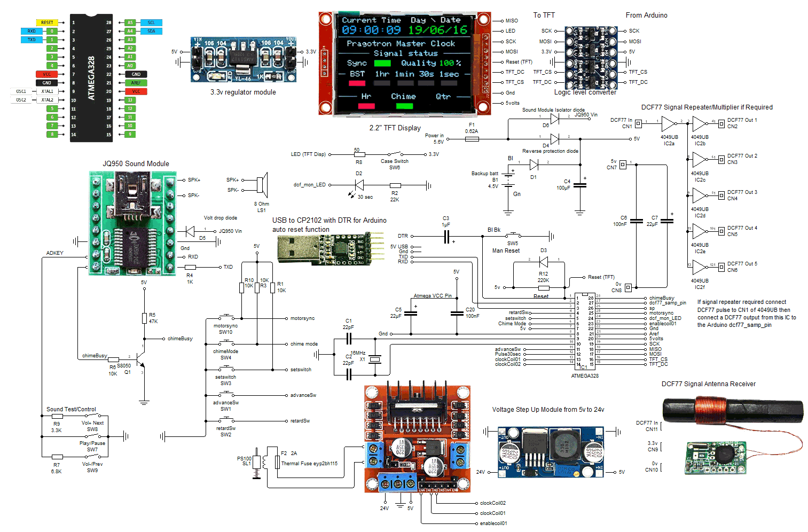Click the DCF77 ferrite rod antenna image
Viewport: 808px width, 532px height.
(x=733, y=411)
